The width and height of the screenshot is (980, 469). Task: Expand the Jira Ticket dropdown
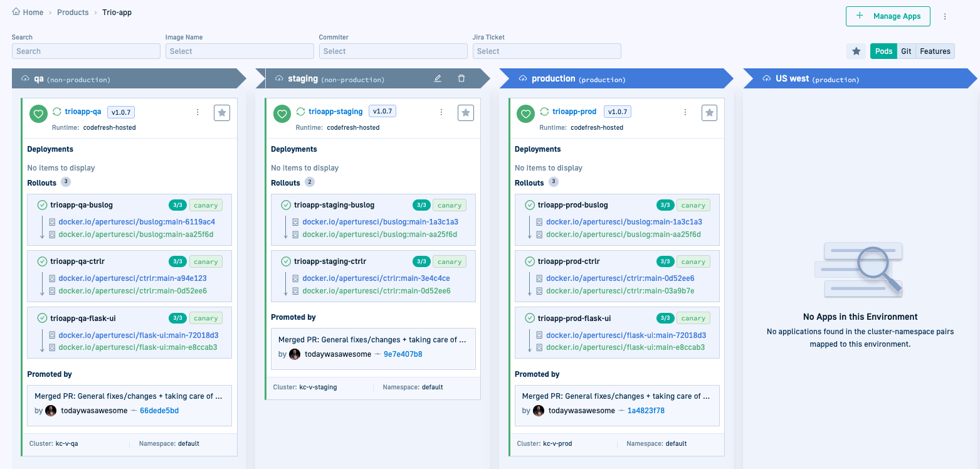tap(546, 51)
